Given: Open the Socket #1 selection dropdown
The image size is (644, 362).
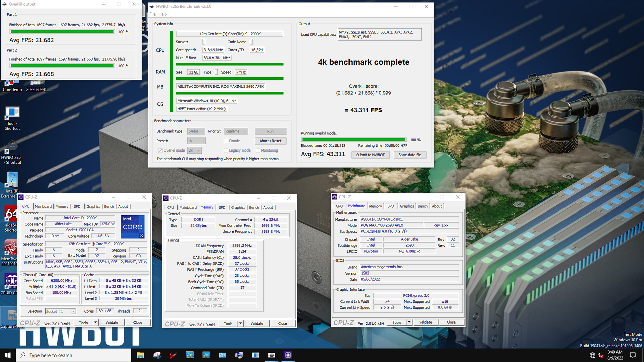Looking at the screenshot, I should (60, 311).
